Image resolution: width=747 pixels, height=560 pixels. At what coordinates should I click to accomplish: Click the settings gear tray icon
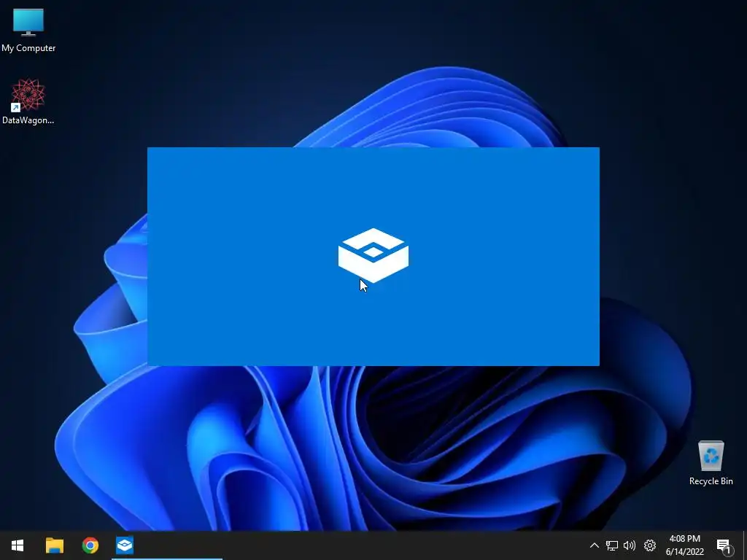tap(650, 545)
